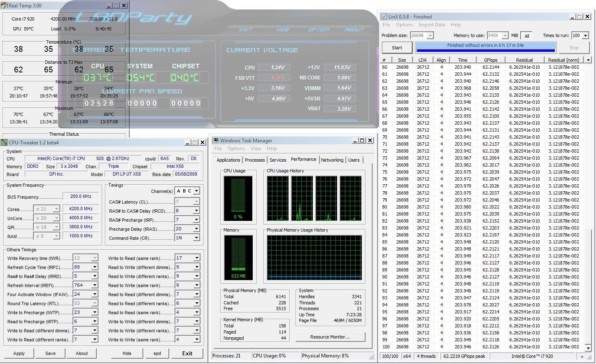Screen dimensions: 596x364
Task: Click the UnCore 4000.0 MHz value field
Action: click(81, 218)
